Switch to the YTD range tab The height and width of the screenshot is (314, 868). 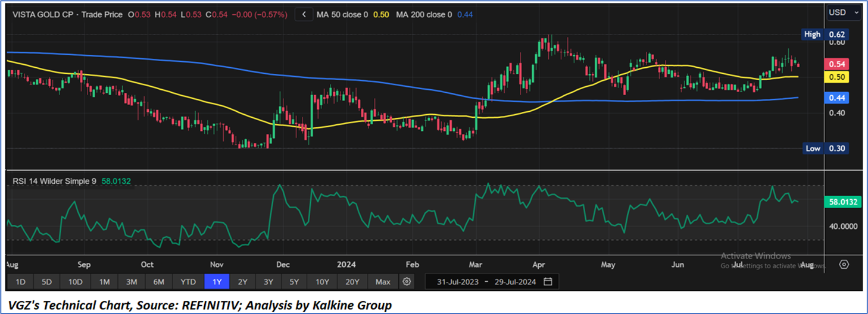[x=188, y=281]
